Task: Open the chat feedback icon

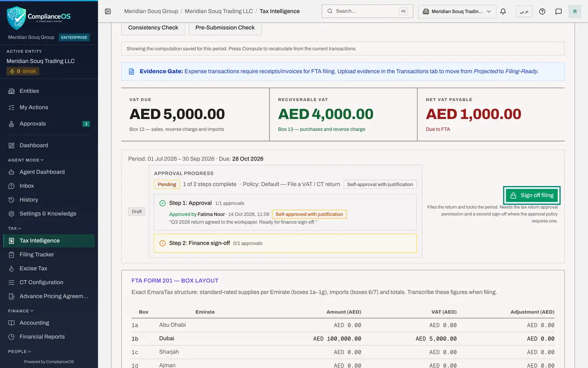Action: coord(559,11)
